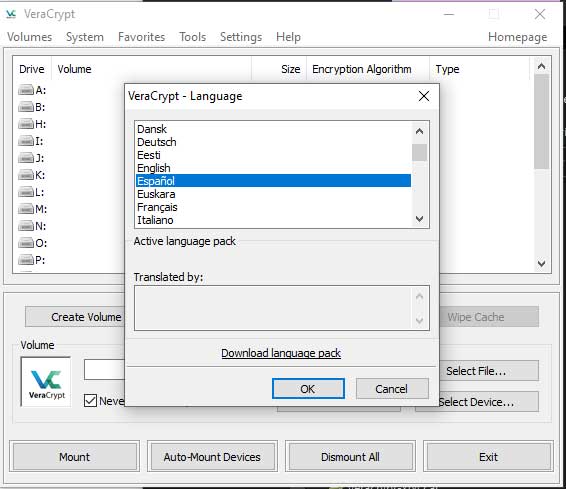The width and height of the screenshot is (566, 489).
Task: Click the Drive column header
Action: point(32,69)
